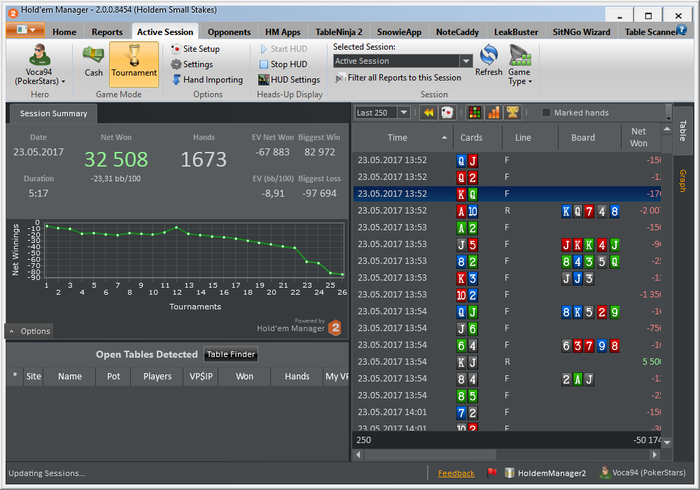Open Hand Importing
The width and height of the screenshot is (700, 490).
coord(208,79)
